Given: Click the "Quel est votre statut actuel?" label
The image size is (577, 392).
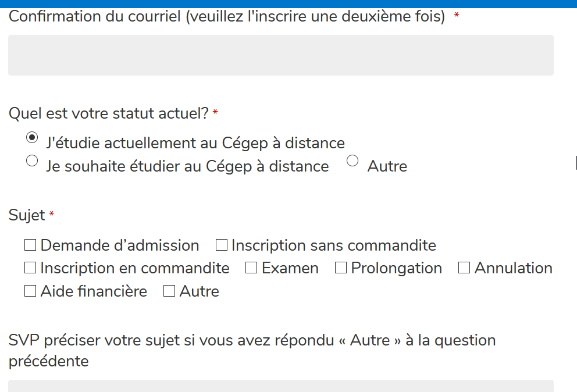Looking at the screenshot, I should tap(108, 113).
